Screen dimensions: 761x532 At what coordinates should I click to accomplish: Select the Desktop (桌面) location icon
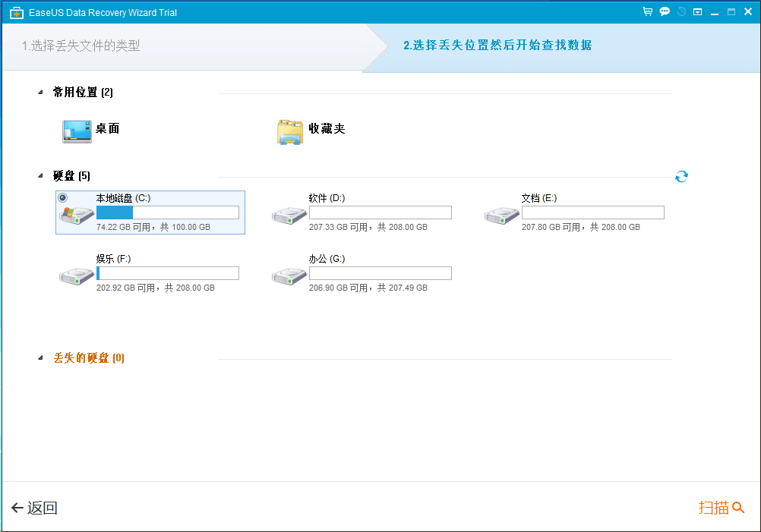[77, 131]
